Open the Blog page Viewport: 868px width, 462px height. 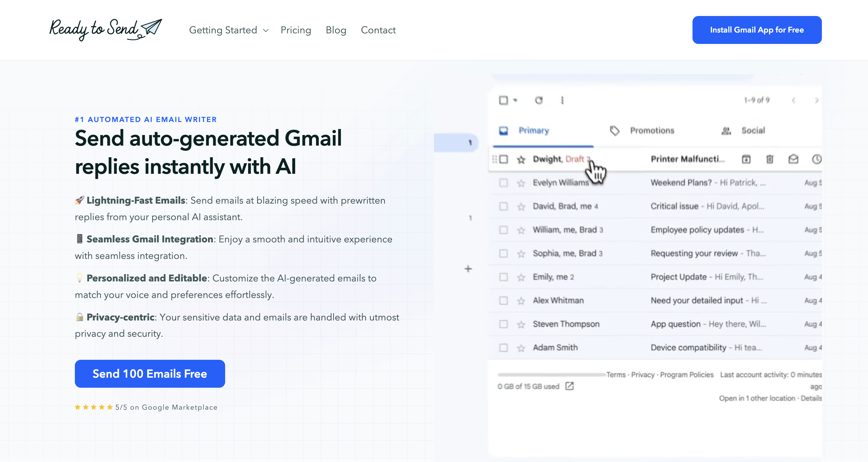tap(336, 30)
